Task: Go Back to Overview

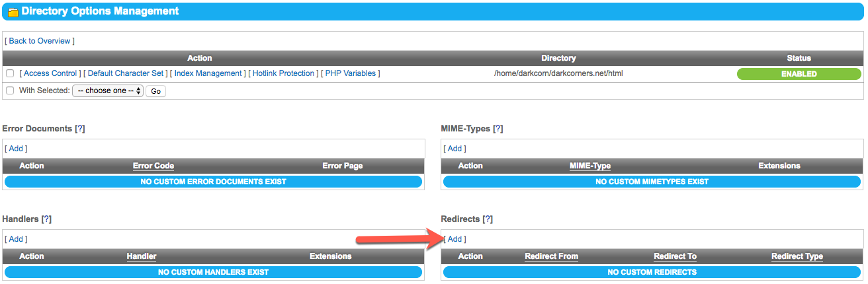Action: coord(40,41)
